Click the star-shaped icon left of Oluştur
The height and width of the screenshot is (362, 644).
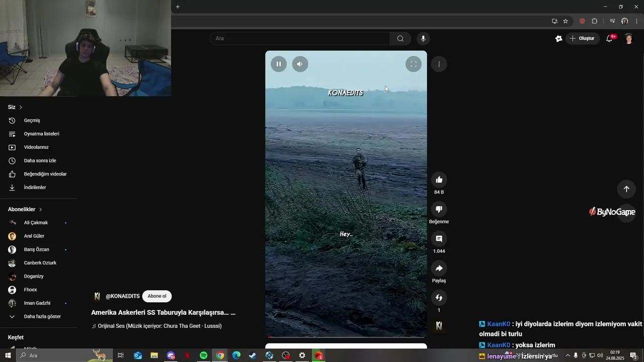(x=558, y=38)
